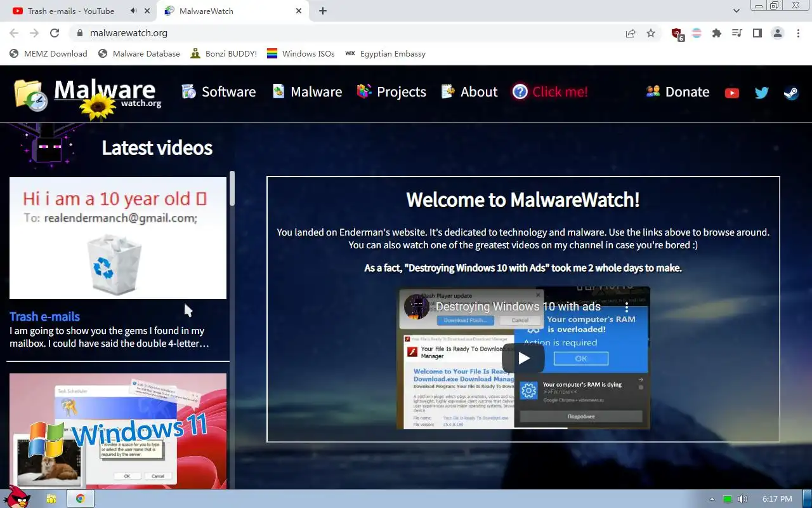Open the Malware Database bookmark
This screenshot has width=812, height=508.
pyautogui.click(x=139, y=54)
